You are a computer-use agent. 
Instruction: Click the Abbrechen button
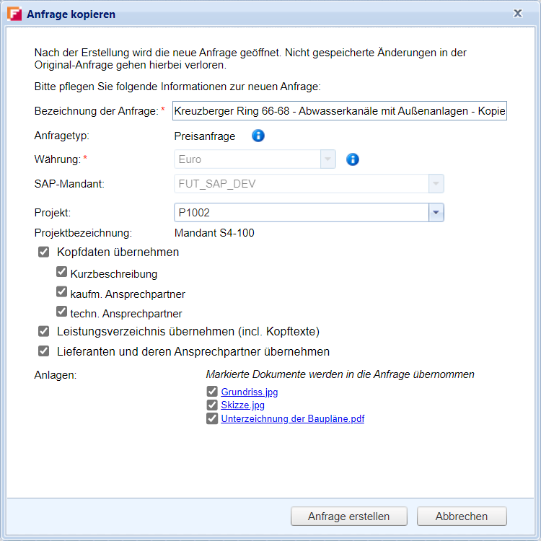(462, 516)
